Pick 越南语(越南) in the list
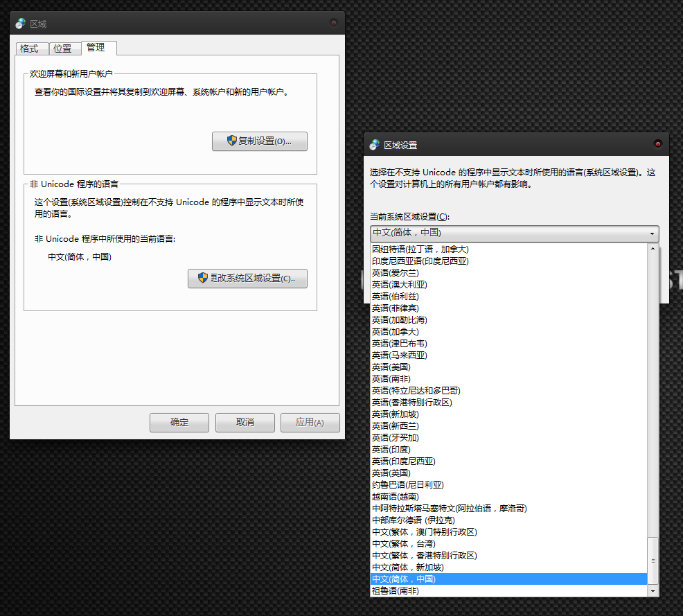The height and width of the screenshot is (616, 683). (395, 497)
